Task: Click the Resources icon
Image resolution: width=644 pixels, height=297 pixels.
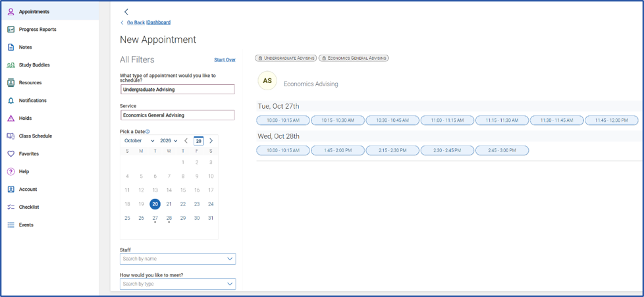Action: (11, 82)
